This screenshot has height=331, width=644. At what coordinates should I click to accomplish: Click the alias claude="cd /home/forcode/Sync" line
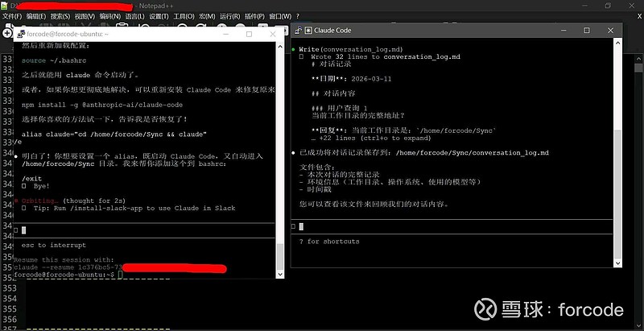click(114, 134)
